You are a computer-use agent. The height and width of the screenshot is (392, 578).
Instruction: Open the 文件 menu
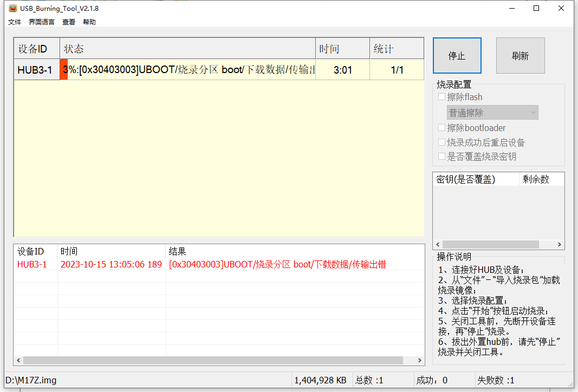15,22
